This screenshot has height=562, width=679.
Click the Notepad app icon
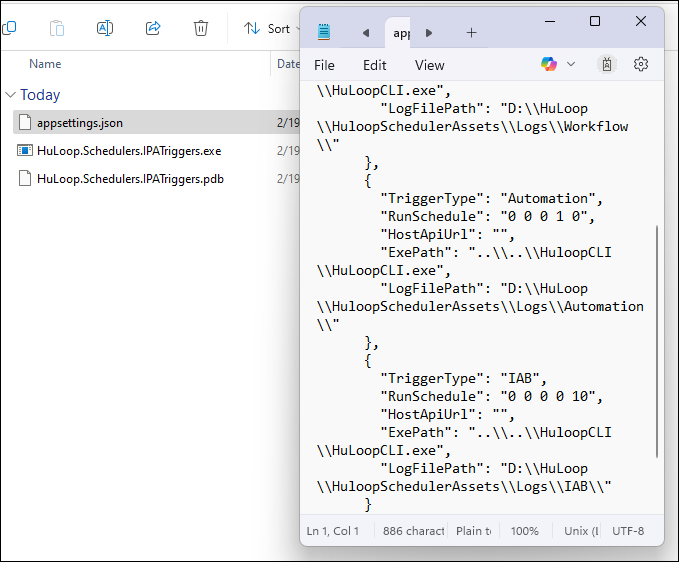click(324, 33)
